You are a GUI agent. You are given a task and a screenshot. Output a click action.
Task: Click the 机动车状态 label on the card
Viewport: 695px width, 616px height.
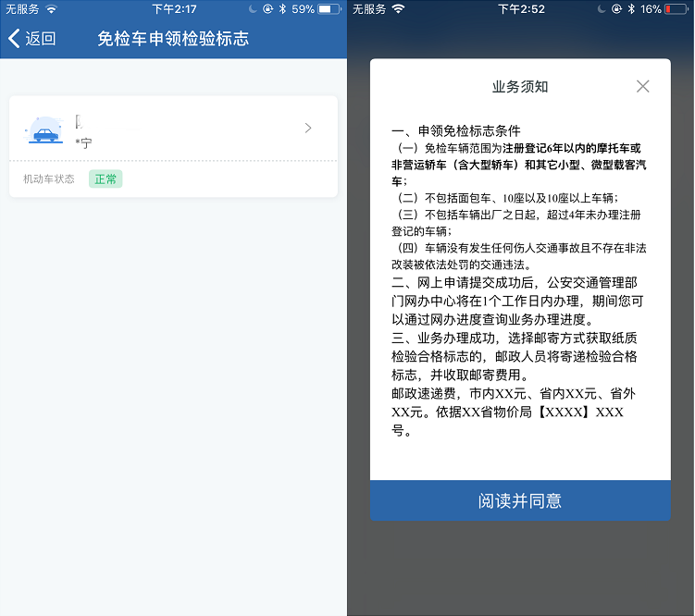49,179
